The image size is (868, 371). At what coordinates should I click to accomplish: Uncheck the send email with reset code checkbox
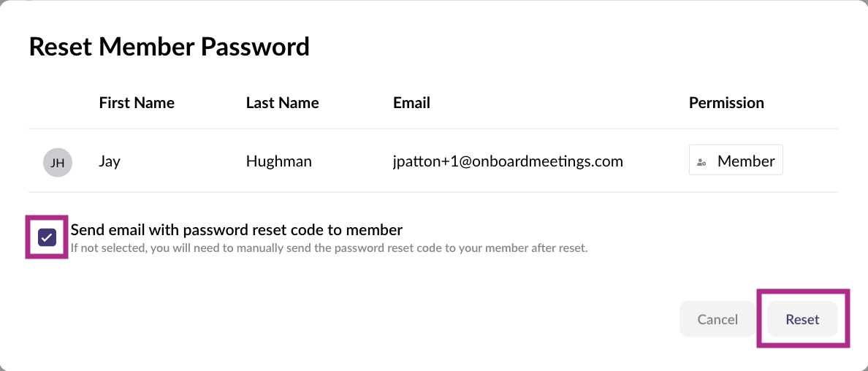click(x=47, y=237)
